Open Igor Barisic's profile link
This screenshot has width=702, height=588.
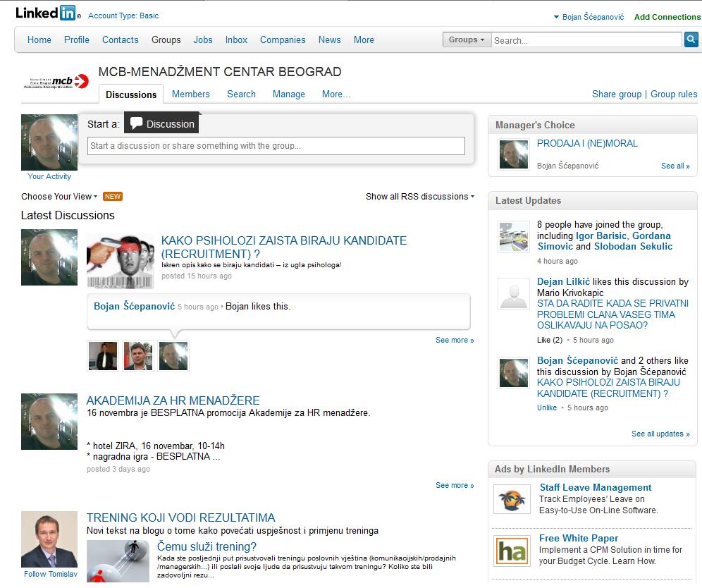(601, 235)
